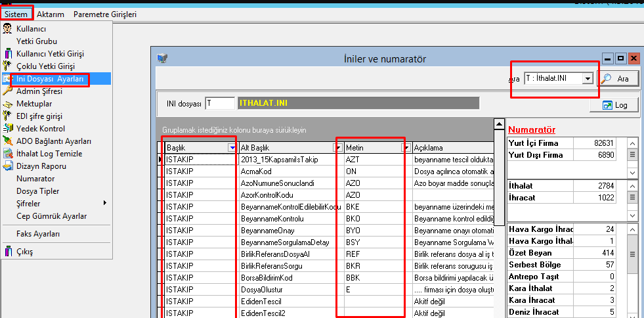Open the Başlık column filter dropdown
The width and height of the screenshot is (644, 318).
[x=232, y=148]
